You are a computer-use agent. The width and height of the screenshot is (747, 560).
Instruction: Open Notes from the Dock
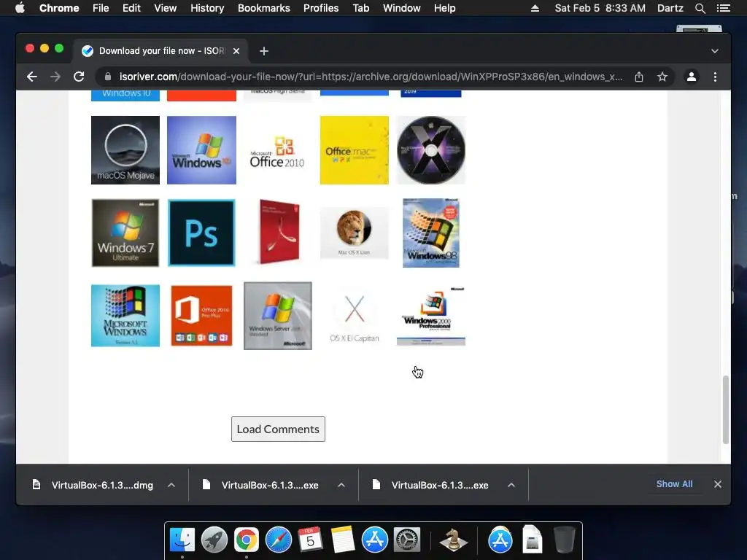coord(343,540)
